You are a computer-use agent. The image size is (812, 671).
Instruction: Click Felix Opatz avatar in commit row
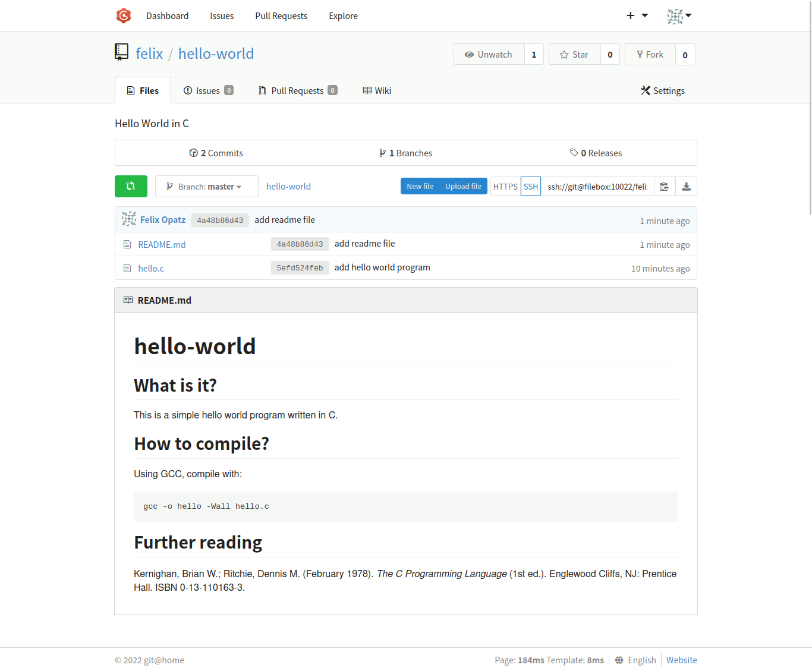pos(129,219)
